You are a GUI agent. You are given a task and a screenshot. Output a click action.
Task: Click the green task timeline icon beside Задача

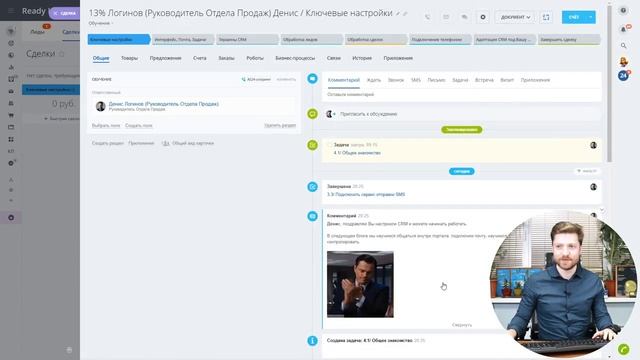(x=313, y=145)
